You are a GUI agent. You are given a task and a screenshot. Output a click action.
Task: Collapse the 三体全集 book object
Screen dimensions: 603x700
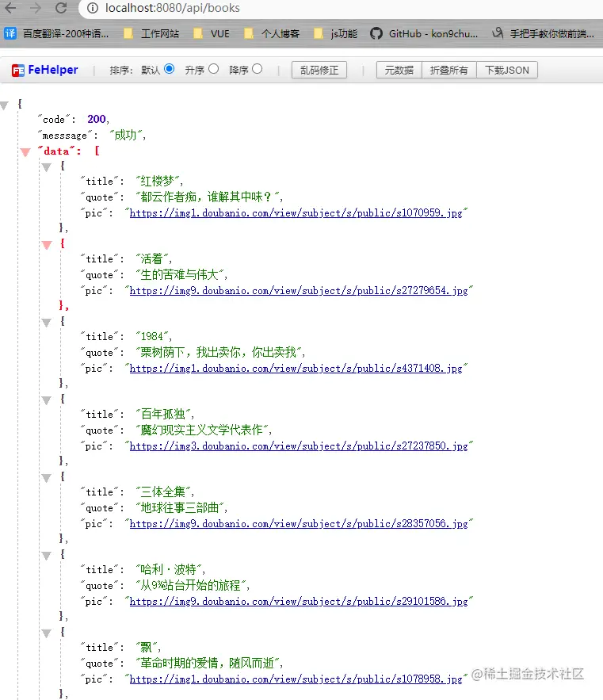click(x=47, y=478)
